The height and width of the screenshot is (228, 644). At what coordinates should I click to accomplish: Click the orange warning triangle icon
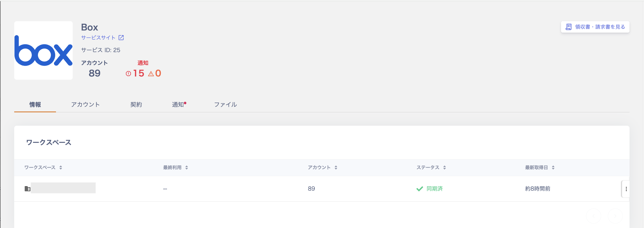click(151, 74)
